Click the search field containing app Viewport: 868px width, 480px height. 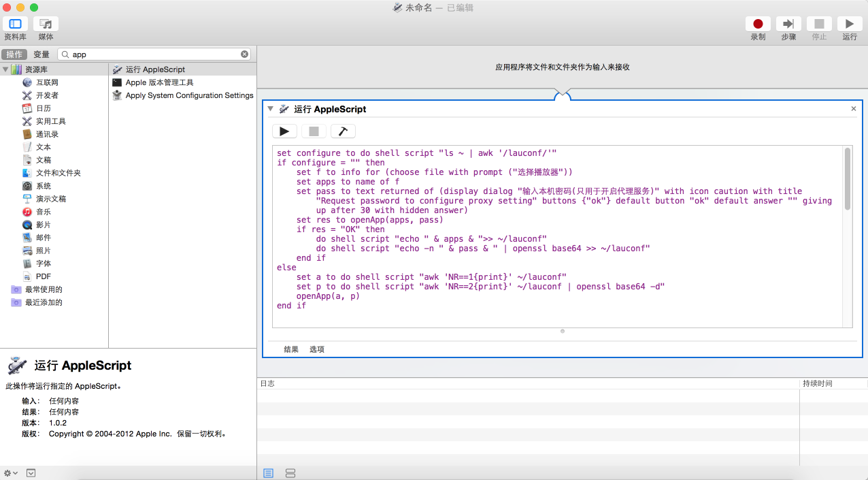tap(155, 54)
